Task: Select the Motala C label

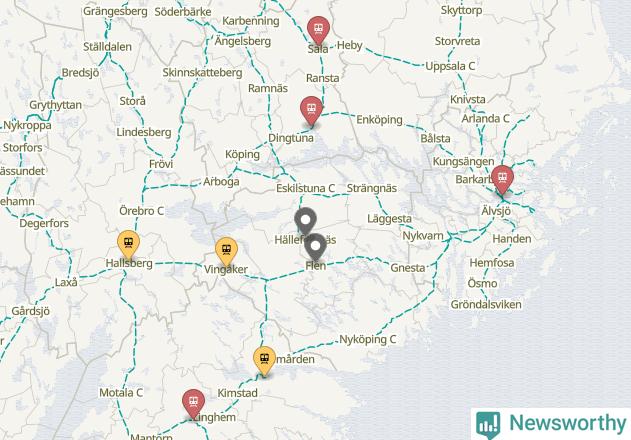Action: pyautogui.click(x=121, y=392)
